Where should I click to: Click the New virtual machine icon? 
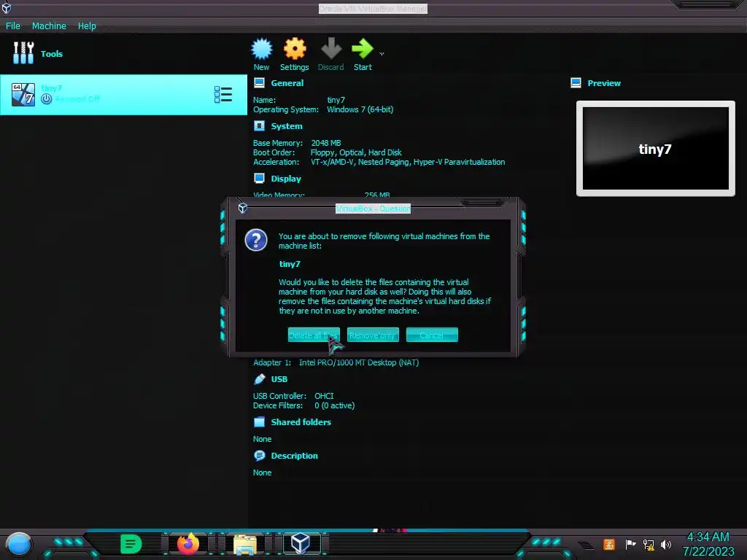(262, 49)
